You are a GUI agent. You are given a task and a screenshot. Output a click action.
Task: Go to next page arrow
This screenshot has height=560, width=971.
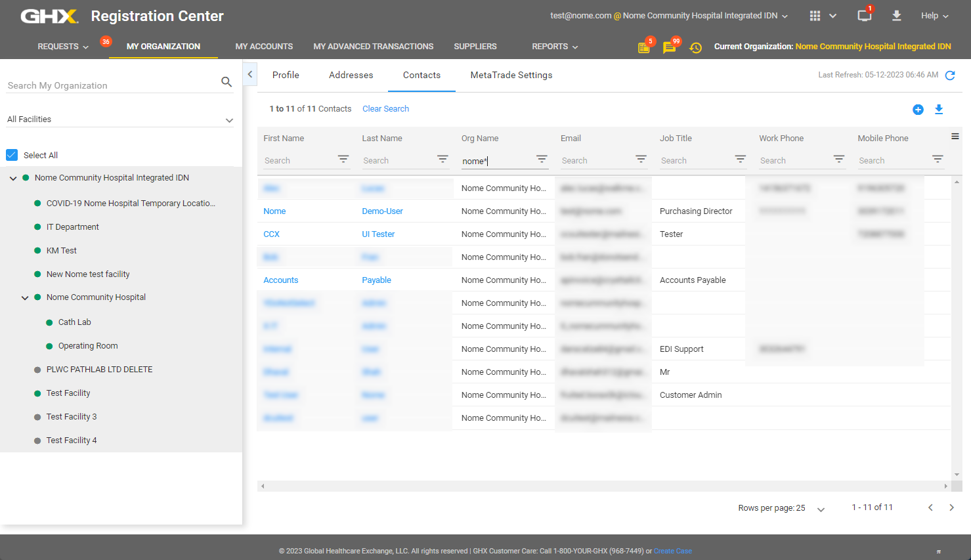click(x=951, y=507)
